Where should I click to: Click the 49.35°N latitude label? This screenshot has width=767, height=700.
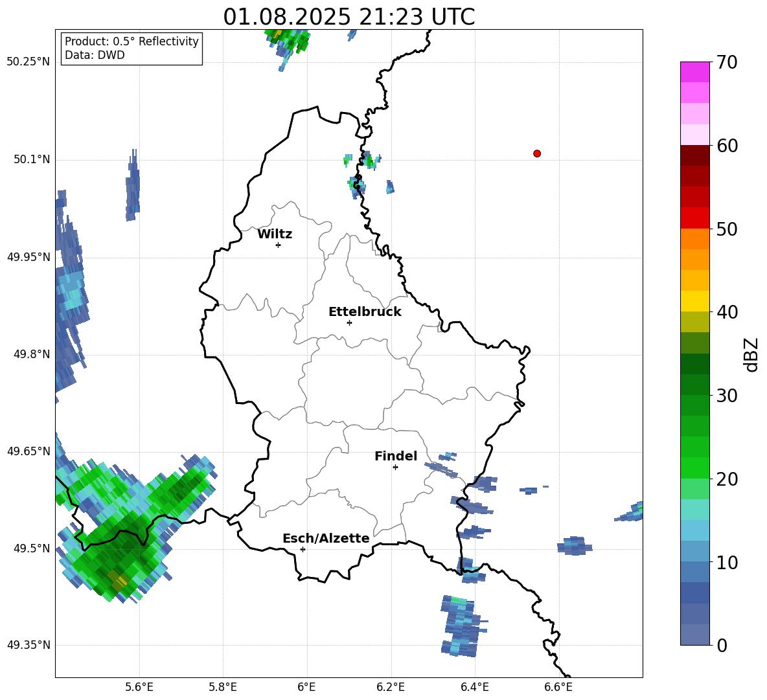click(x=29, y=645)
